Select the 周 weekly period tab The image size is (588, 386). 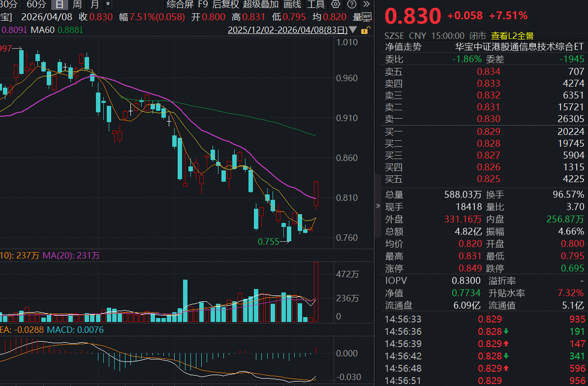pyautogui.click(x=77, y=5)
